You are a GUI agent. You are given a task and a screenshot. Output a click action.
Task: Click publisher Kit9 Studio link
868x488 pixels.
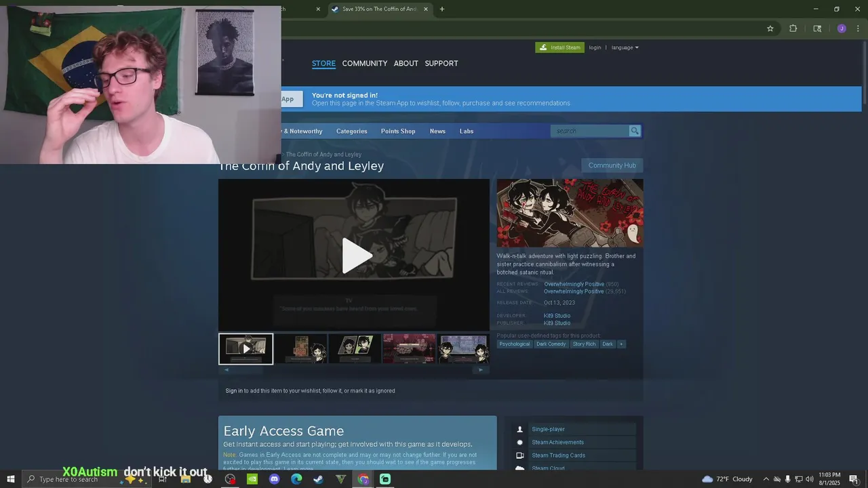[557, 323]
